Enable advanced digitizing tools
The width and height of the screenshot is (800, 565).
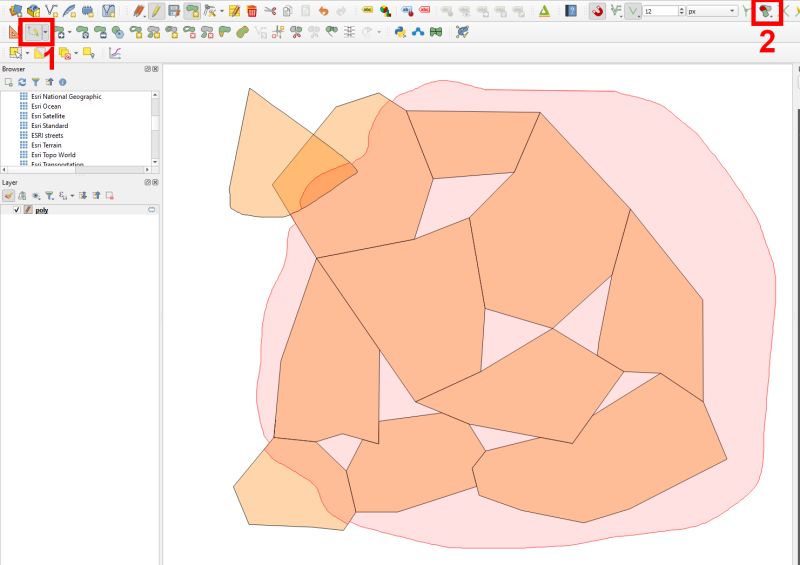click(x=13, y=32)
